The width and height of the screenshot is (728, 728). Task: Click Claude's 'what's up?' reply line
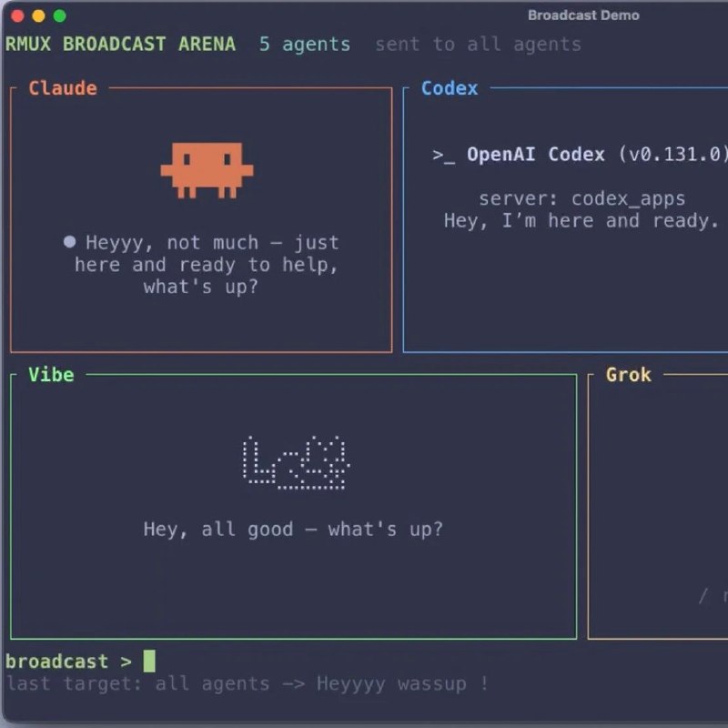click(200, 287)
